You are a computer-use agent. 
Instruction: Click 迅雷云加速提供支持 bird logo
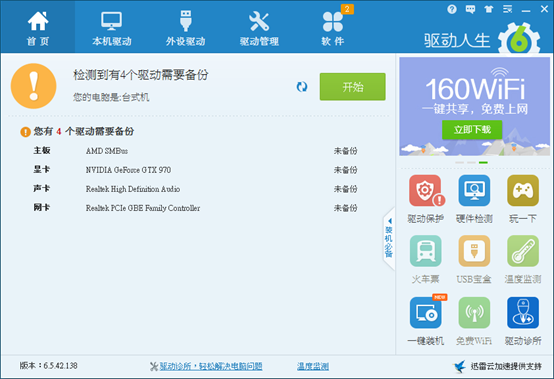pyautogui.click(x=460, y=366)
